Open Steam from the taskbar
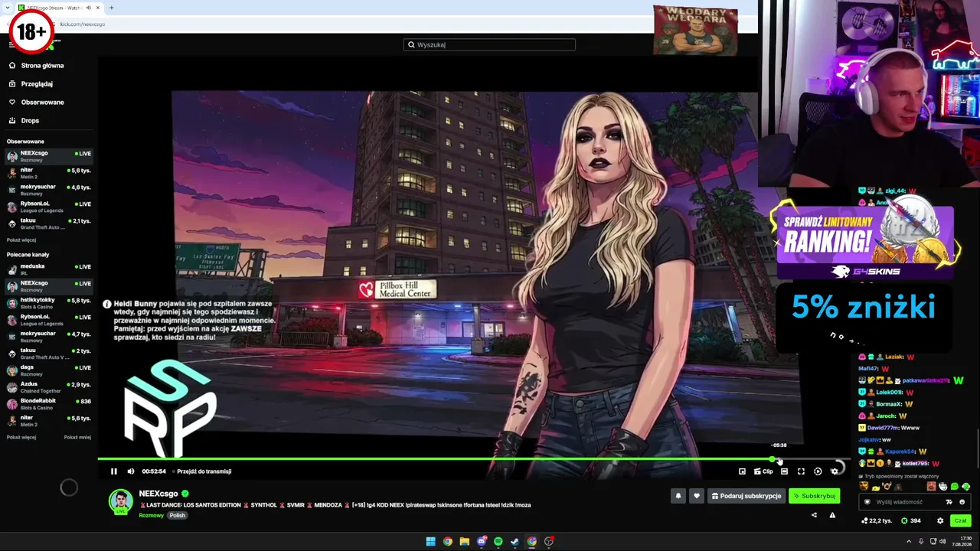Screen dimensions: 980x551 (x=515, y=542)
